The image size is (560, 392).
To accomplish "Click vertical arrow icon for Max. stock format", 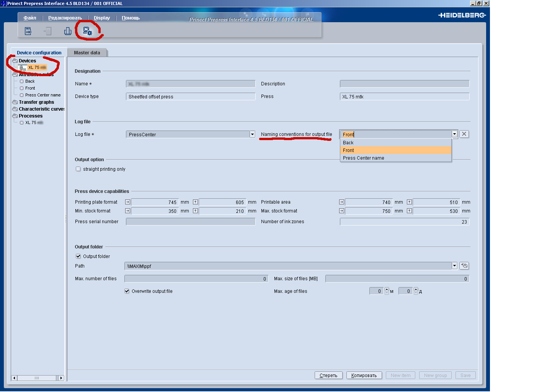I will tap(409, 211).
